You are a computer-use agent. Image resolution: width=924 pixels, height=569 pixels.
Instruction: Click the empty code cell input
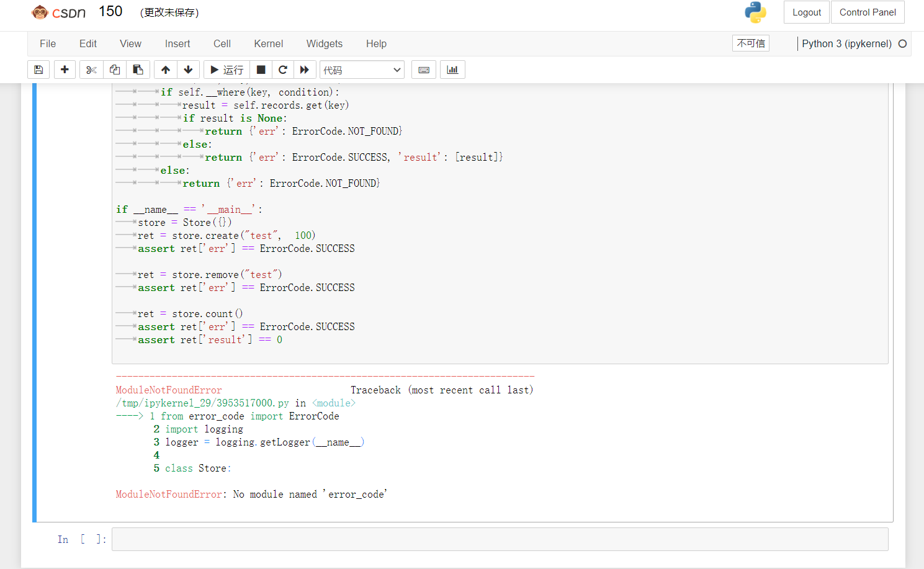pos(500,539)
